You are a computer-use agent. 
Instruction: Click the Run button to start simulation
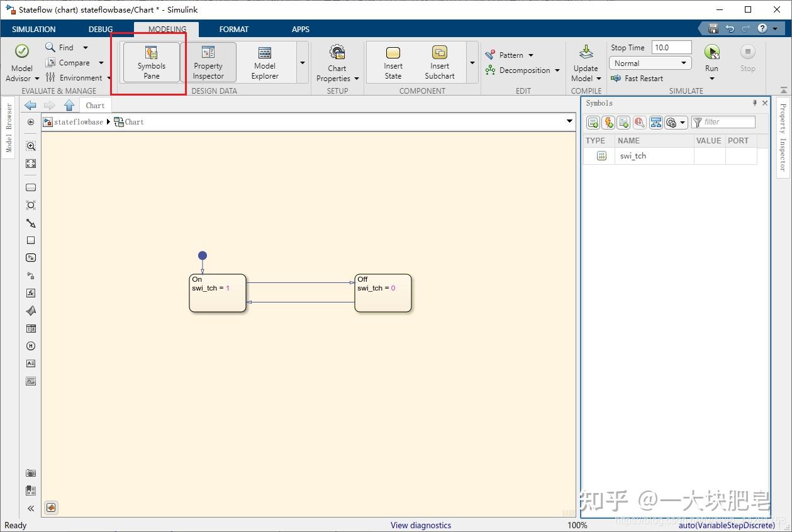711,57
